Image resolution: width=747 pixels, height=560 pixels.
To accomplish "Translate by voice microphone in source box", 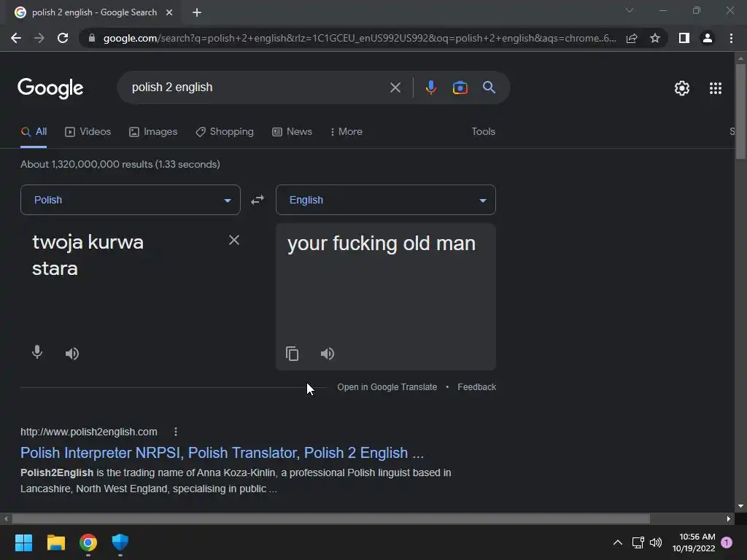I will 37,352.
